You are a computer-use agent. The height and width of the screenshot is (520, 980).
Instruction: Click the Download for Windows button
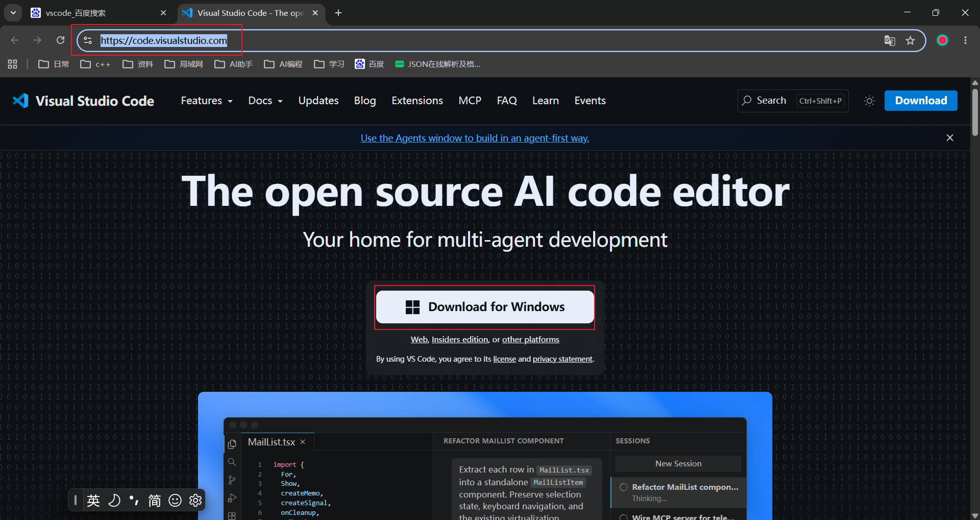pyautogui.click(x=485, y=307)
